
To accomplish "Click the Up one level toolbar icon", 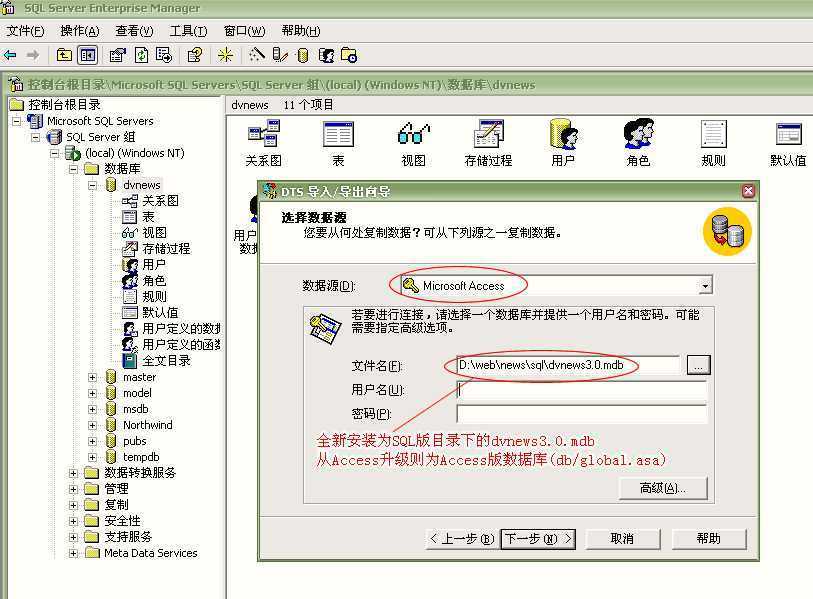I will (x=64, y=55).
